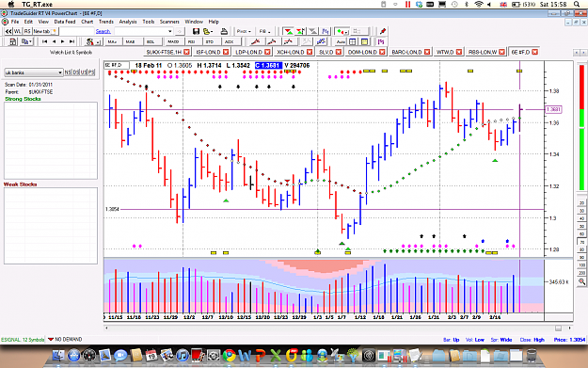
Task: Open the Chrome icon in the Dock
Action: pos(229,355)
